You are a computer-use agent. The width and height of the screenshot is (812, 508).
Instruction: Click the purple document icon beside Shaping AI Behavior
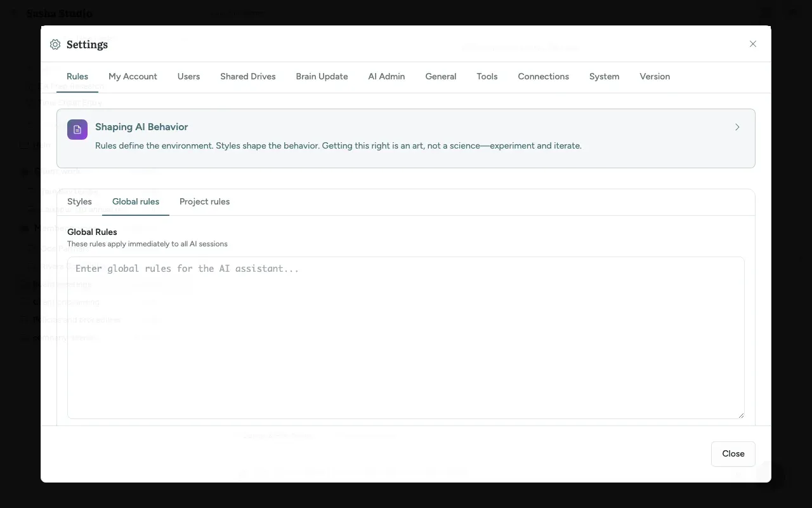77,130
